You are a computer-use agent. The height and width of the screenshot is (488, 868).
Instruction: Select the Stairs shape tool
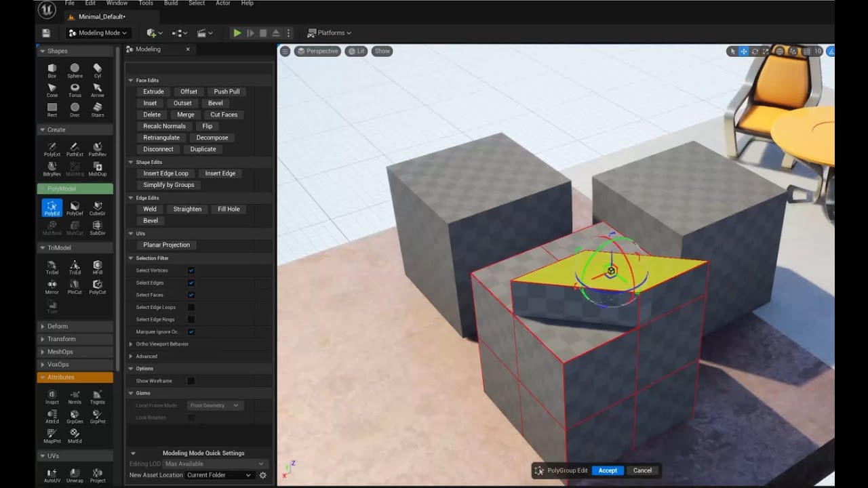coord(98,110)
